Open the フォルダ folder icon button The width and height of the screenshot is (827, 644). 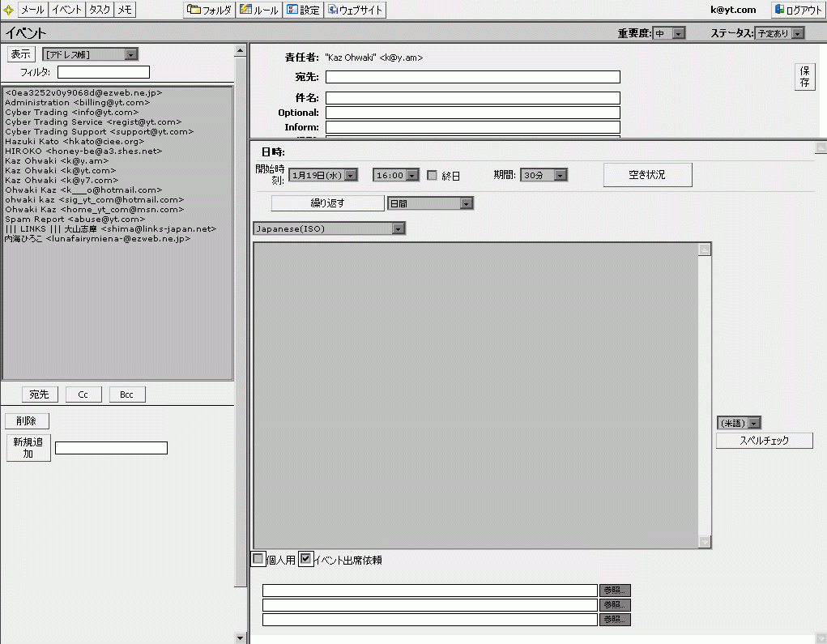point(209,11)
